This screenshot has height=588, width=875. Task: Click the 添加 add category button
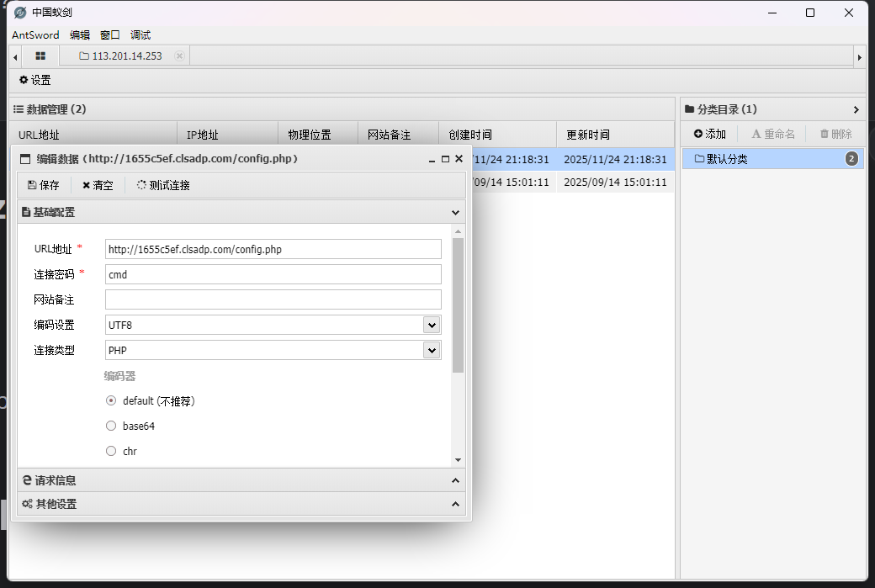[x=709, y=134]
